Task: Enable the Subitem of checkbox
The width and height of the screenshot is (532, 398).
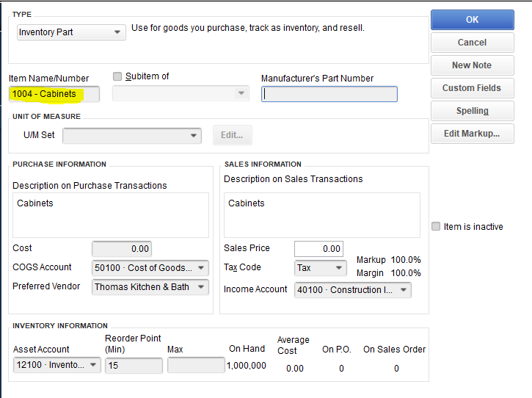Action: click(x=117, y=76)
